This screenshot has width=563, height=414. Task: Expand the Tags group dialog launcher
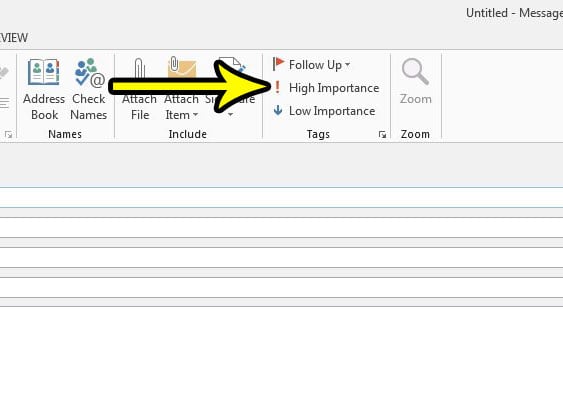pos(382,135)
